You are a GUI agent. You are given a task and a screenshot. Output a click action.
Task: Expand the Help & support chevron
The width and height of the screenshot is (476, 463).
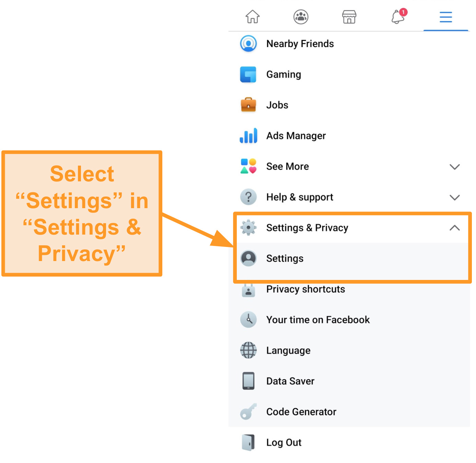pos(454,197)
